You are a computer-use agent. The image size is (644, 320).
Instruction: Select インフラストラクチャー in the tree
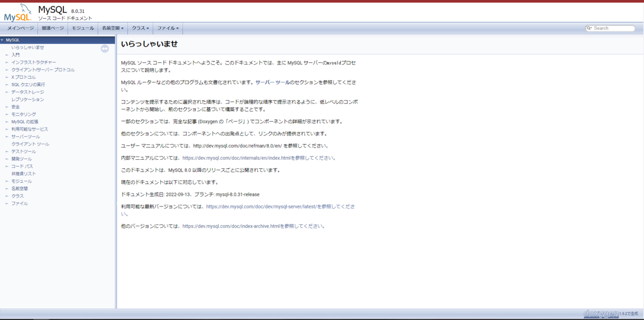(34, 62)
